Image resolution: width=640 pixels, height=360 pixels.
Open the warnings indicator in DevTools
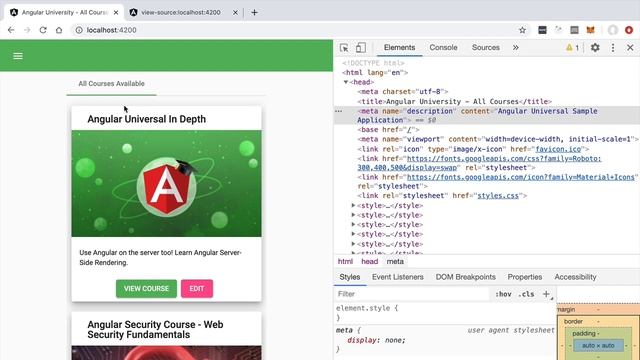[x=572, y=48]
